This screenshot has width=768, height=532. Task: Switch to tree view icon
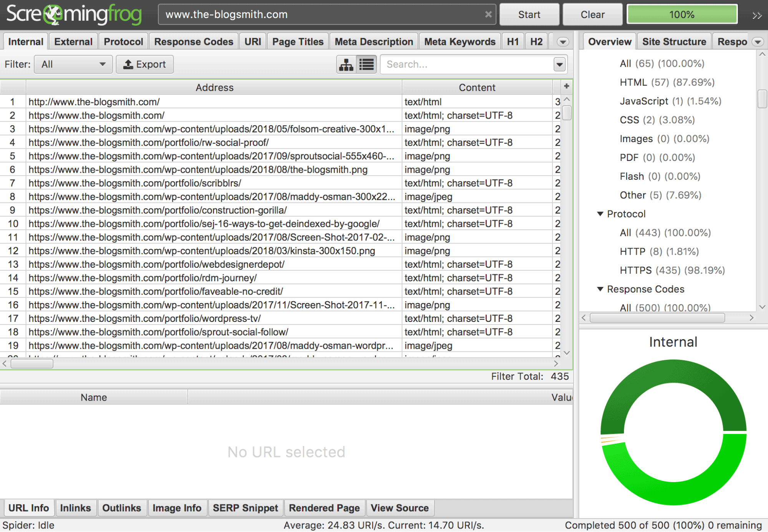(346, 65)
